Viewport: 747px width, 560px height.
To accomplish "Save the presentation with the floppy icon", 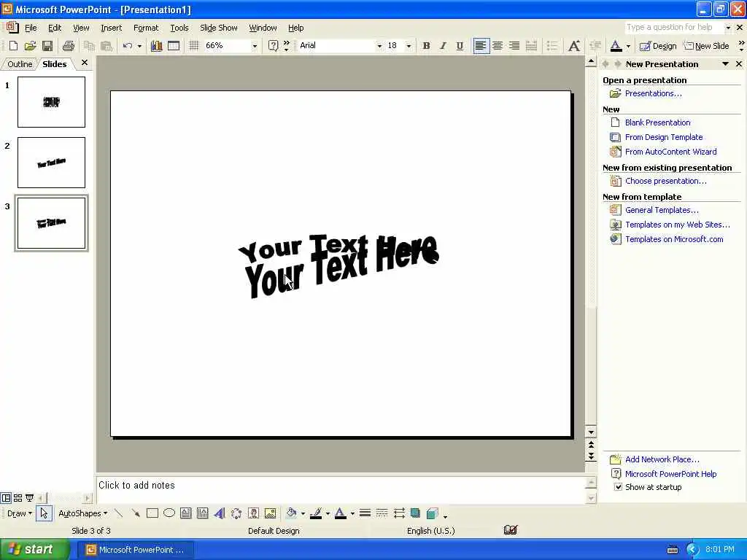I will coord(47,46).
